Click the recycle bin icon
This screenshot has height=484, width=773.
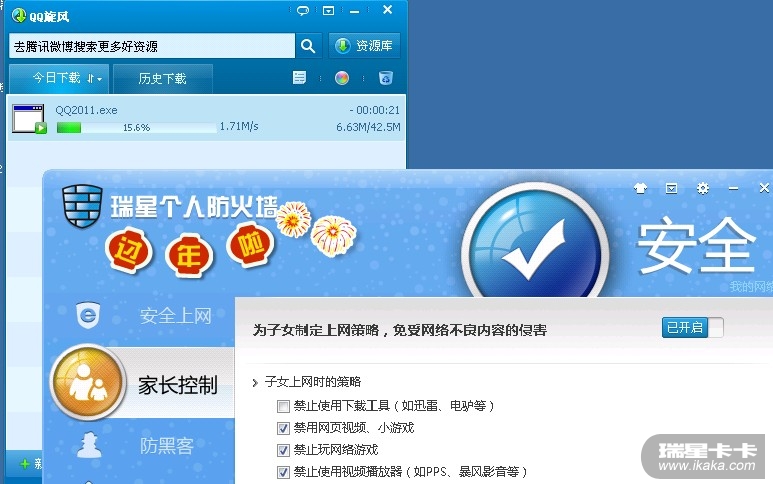click(x=386, y=78)
